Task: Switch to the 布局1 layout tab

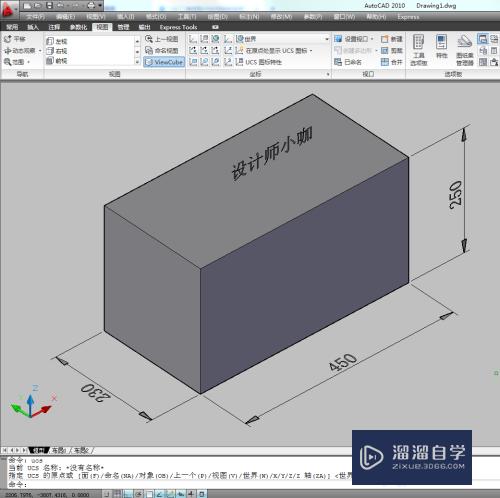Action: 59,451
